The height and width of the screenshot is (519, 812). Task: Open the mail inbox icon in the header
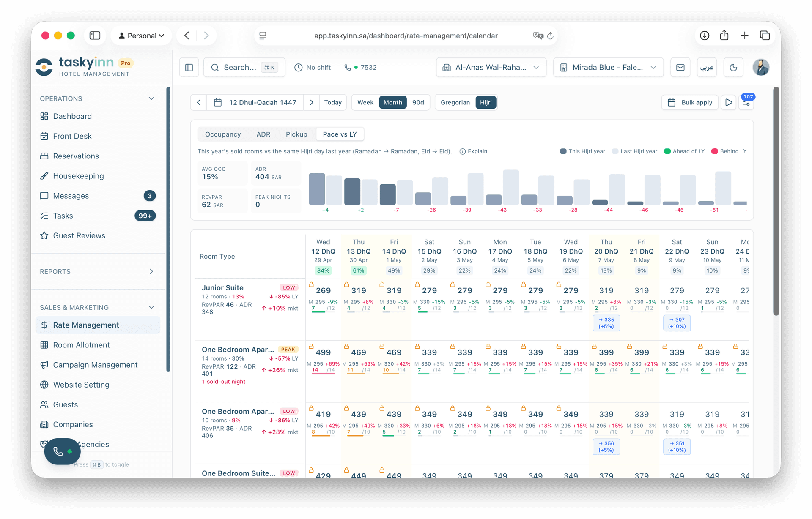(x=680, y=67)
